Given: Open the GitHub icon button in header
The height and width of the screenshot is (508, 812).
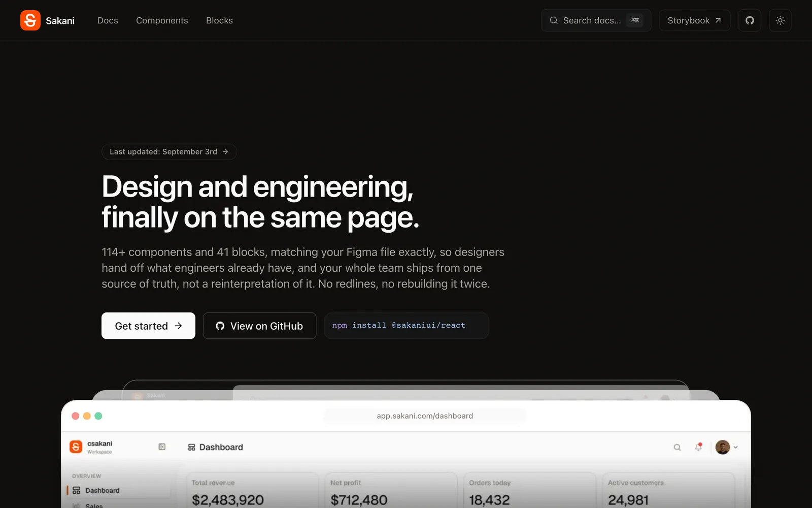Looking at the screenshot, I should tap(750, 20).
